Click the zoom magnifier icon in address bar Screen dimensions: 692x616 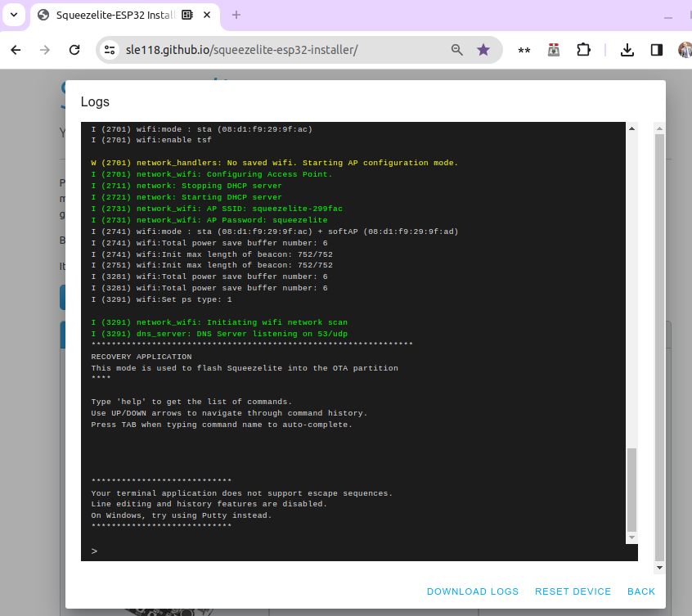pyautogui.click(x=457, y=50)
